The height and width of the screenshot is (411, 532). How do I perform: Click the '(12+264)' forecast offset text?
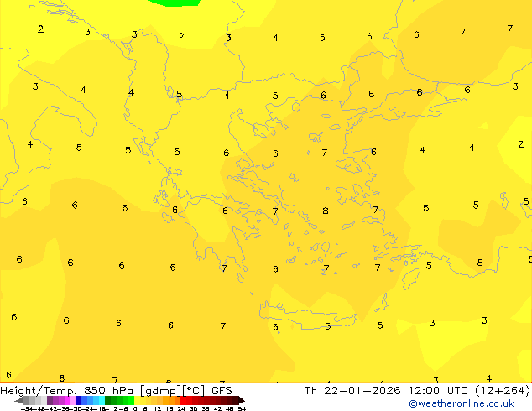pos(503,391)
